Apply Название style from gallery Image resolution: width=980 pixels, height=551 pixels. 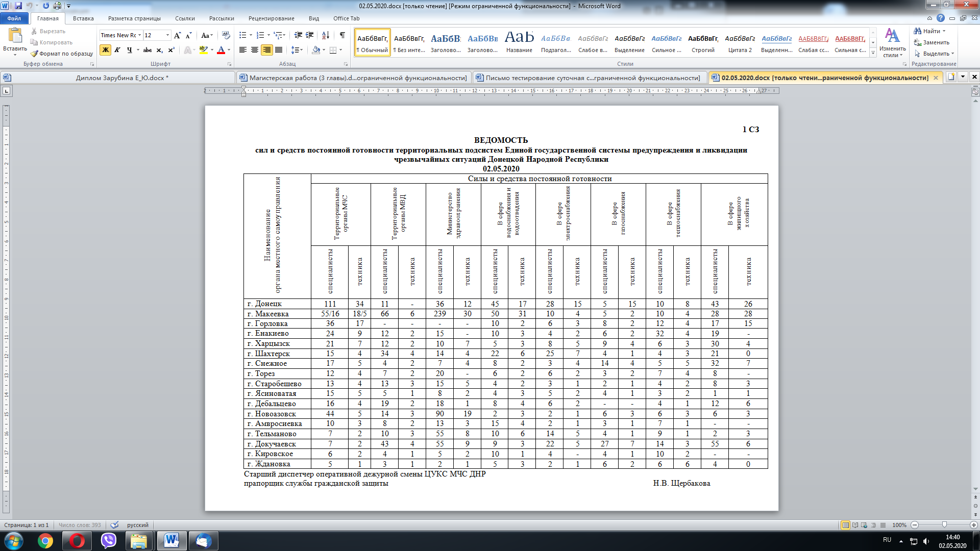519,42
